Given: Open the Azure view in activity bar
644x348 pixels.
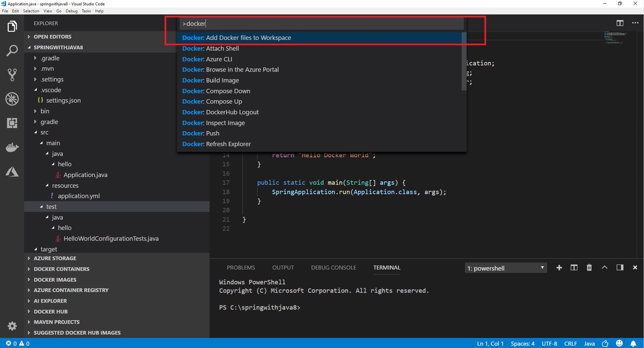Looking at the screenshot, I should click(12, 172).
